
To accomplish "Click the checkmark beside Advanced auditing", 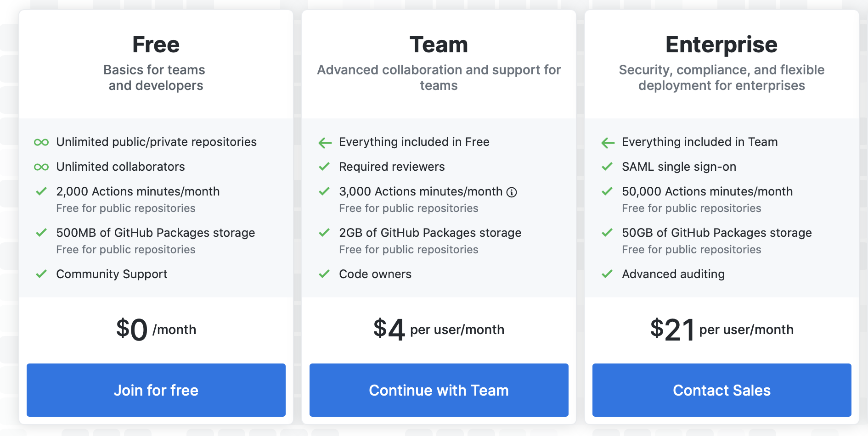I will 607,274.
